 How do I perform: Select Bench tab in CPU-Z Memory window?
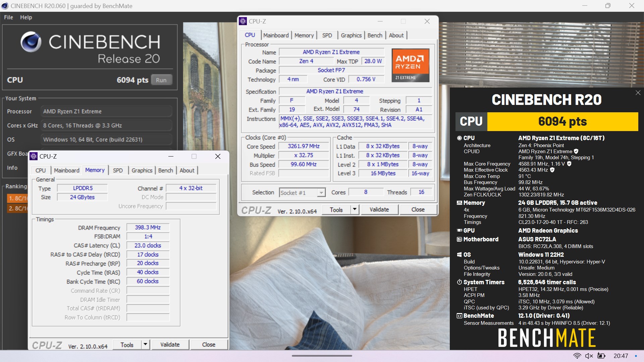pyautogui.click(x=166, y=171)
